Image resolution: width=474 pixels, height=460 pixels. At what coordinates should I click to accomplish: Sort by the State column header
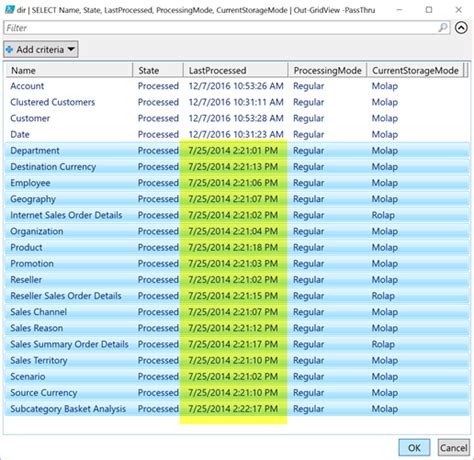click(x=158, y=70)
